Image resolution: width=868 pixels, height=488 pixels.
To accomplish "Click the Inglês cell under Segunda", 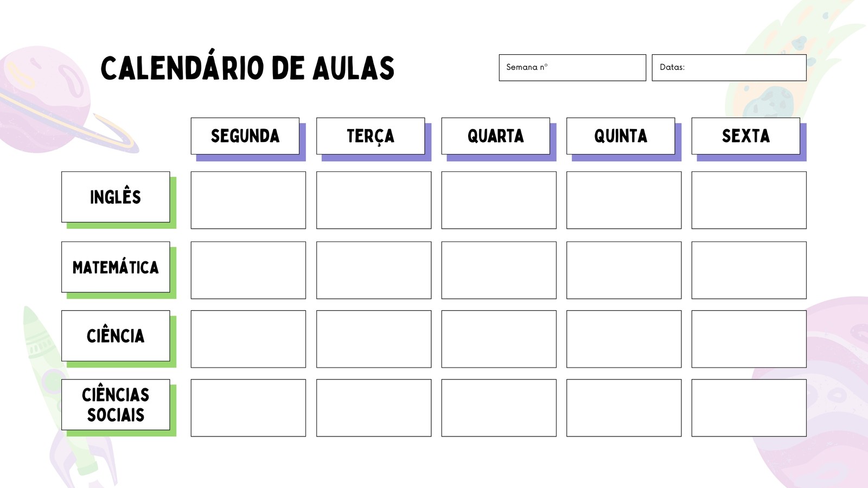I will point(248,200).
